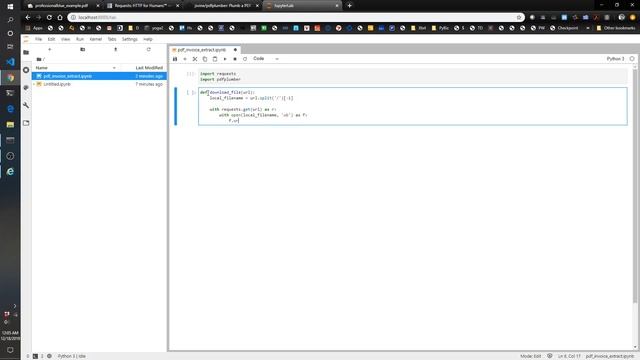Click the first cell with import statements
Screen dimensions: 640x360
412,77
